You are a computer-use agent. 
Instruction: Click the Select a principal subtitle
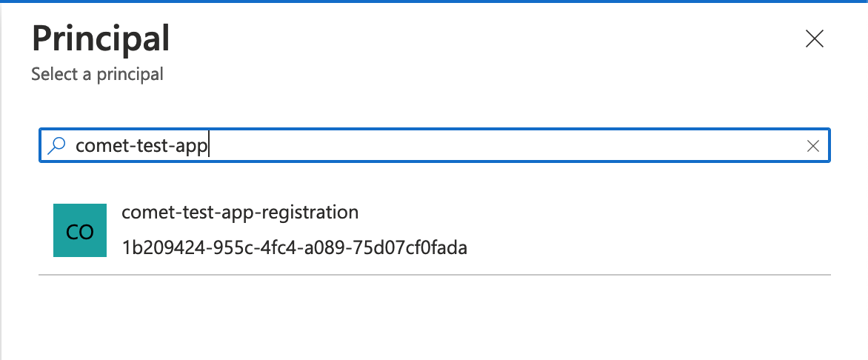tap(98, 73)
